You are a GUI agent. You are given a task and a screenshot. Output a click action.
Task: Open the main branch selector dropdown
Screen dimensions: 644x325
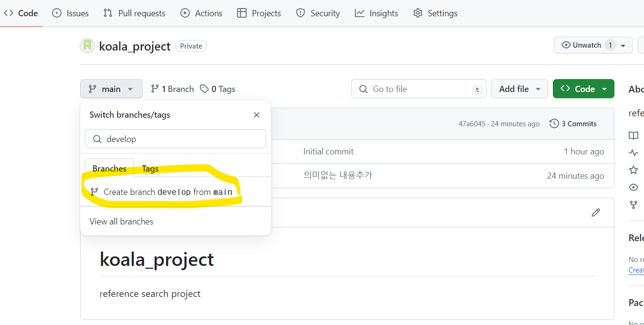tap(111, 89)
